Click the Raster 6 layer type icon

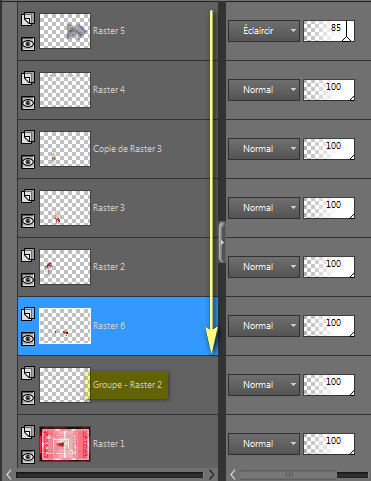tap(28, 314)
